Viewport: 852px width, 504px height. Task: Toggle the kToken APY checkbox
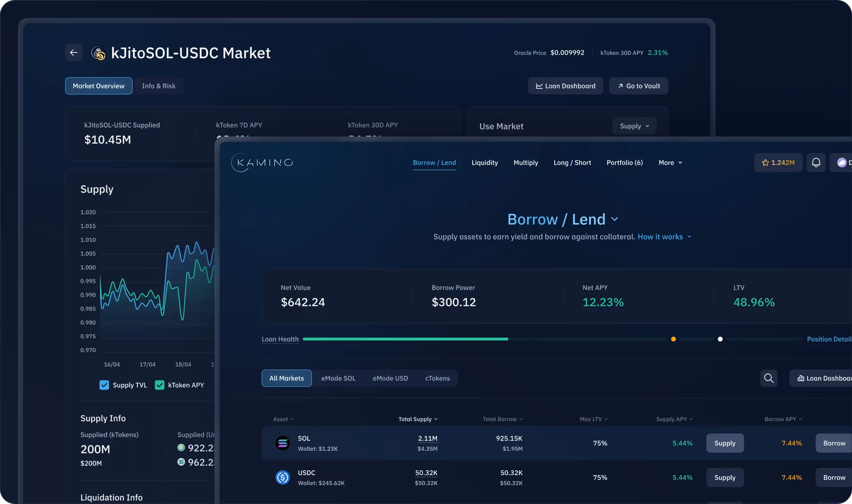159,385
